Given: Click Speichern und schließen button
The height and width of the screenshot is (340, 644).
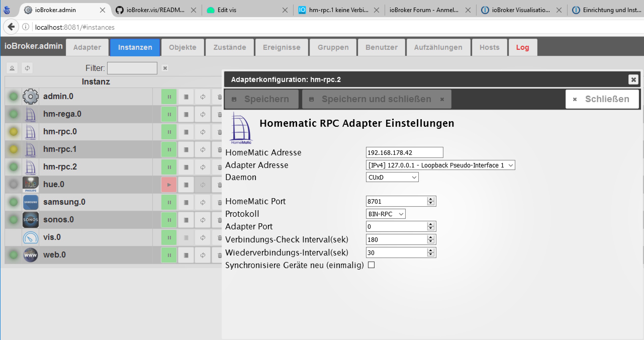Looking at the screenshot, I should pyautogui.click(x=376, y=99).
